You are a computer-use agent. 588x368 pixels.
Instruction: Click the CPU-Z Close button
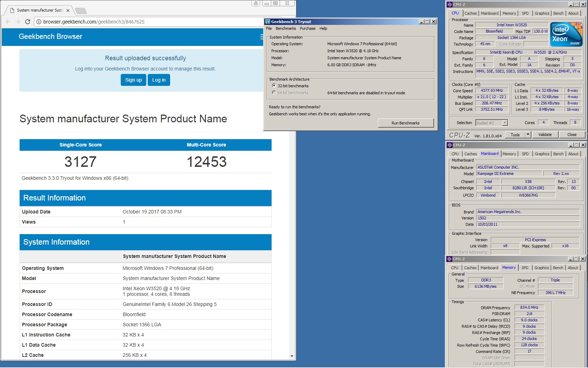(572, 135)
